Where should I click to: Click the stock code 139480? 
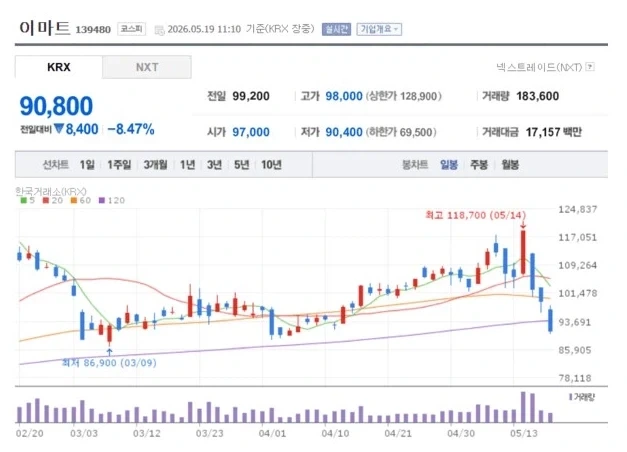(93, 30)
